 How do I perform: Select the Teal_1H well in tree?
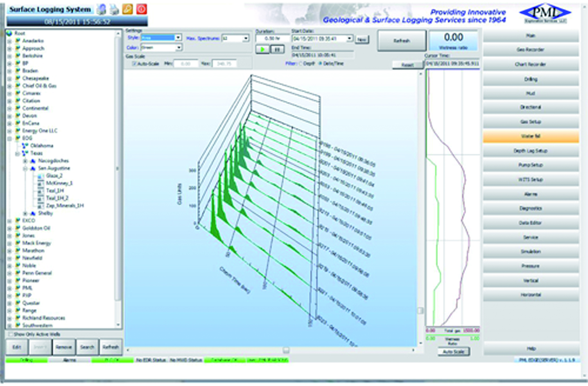coord(55,191)
